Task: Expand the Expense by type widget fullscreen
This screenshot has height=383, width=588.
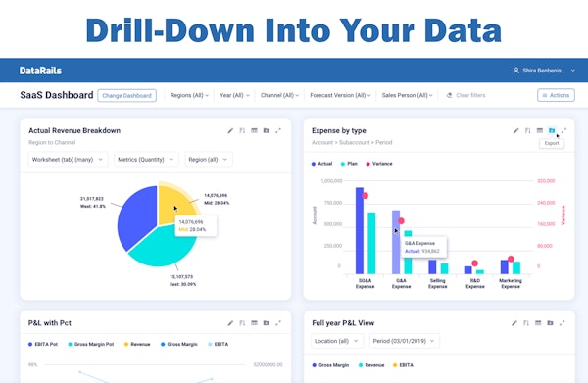Action: (563, 131)
